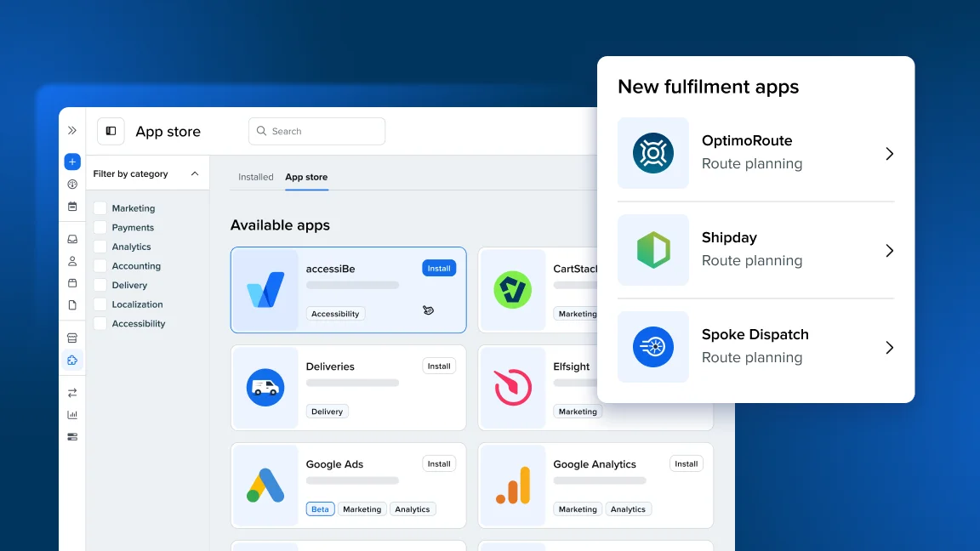980x551 pixels.
Task: Install the accessiBe app
Action: click(x=439, y=268)
